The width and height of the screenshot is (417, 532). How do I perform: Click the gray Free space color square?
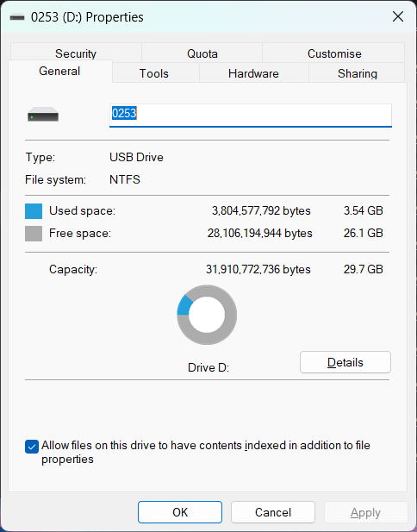34,234
